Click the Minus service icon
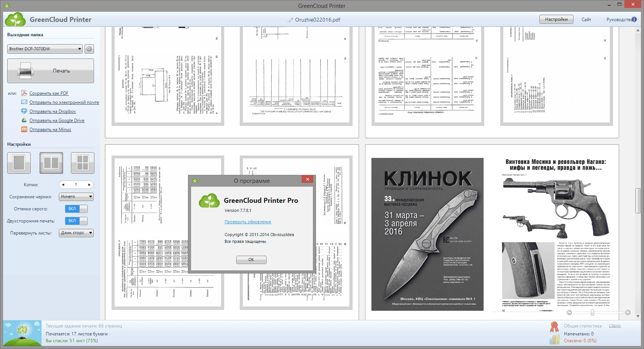Viewport: 644px width, 349px height. coord(24,129)
